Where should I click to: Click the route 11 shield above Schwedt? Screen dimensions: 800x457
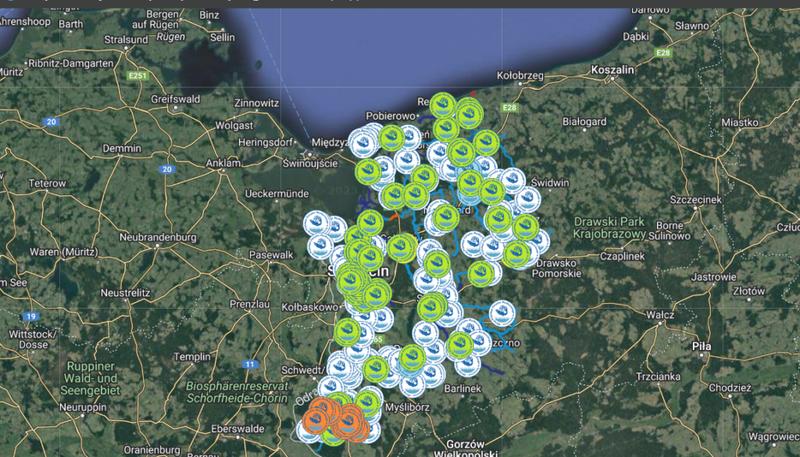coord(249,364)
